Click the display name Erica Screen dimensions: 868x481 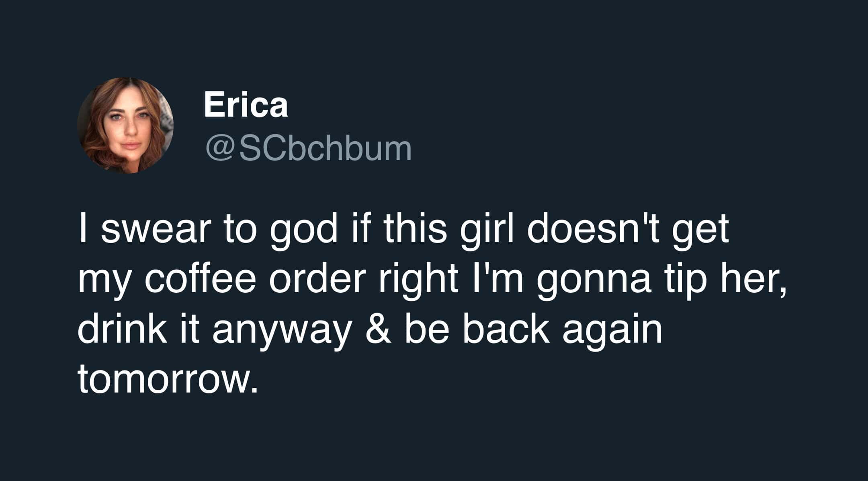coord(246,105)
